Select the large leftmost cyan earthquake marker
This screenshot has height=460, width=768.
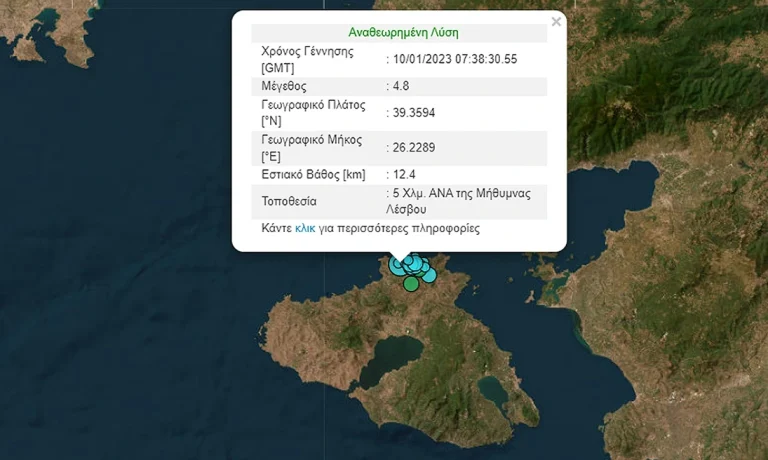coord(397,265)
